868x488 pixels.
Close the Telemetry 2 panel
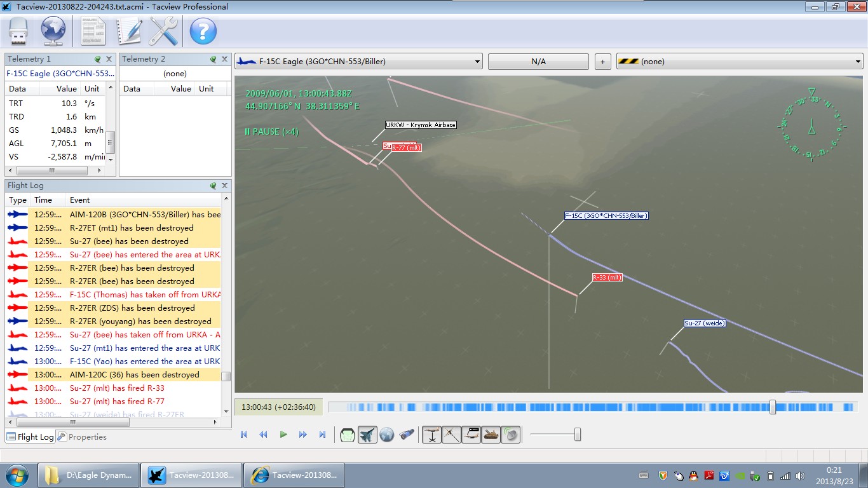pyautogui.click(x=224, y=59)
